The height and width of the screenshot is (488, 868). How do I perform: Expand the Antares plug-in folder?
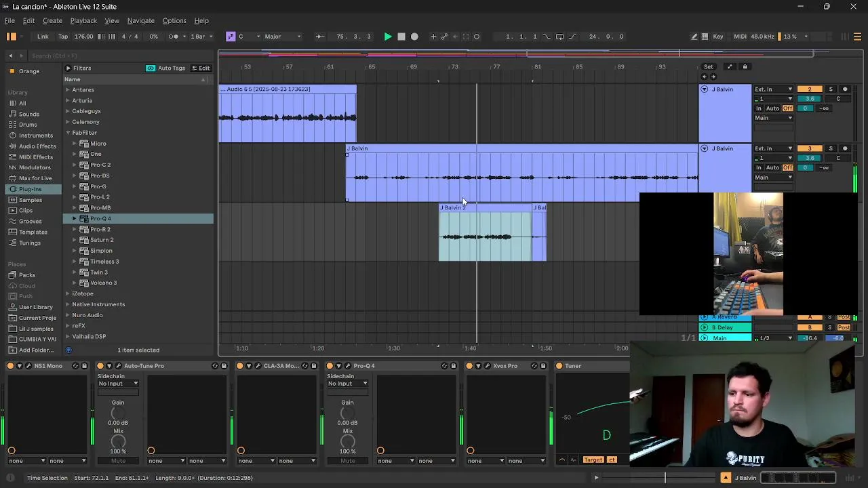[x=68, y=89]
